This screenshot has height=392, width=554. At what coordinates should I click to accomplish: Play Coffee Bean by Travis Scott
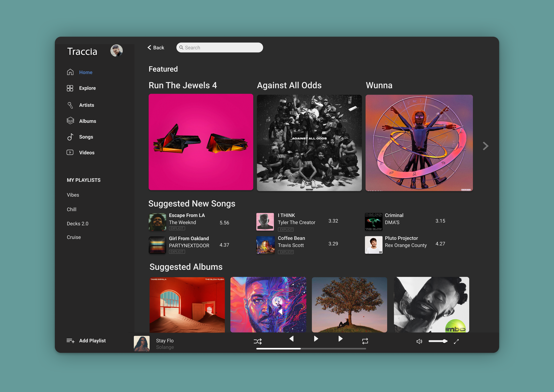coord(291,238)
